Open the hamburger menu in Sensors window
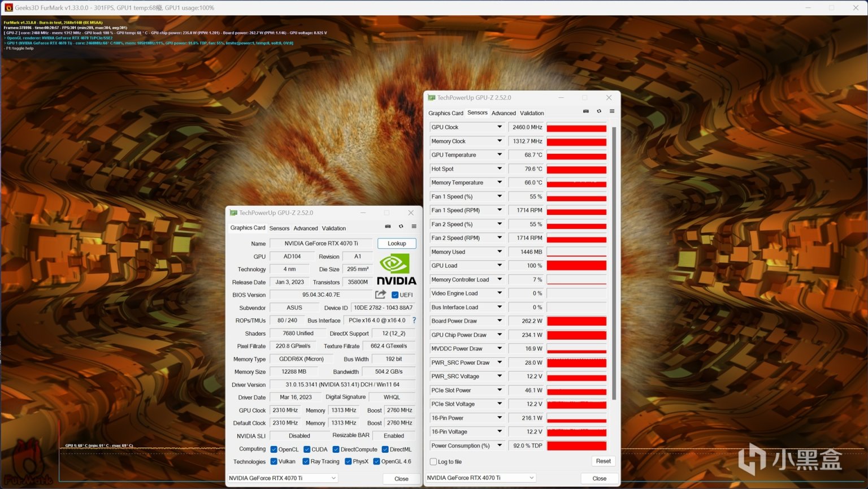The height and width of the screenshot is (489, 868). point(612,111)
